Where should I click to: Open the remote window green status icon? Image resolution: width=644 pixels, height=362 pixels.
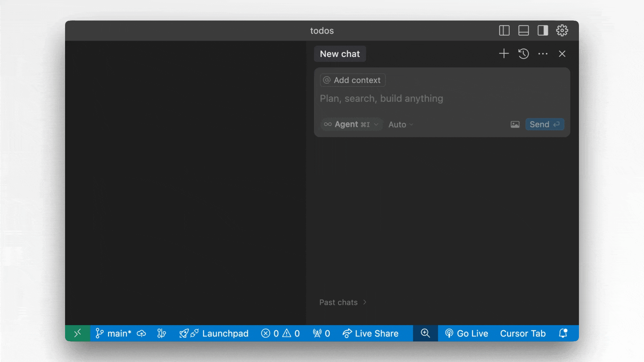coord(77,333)
